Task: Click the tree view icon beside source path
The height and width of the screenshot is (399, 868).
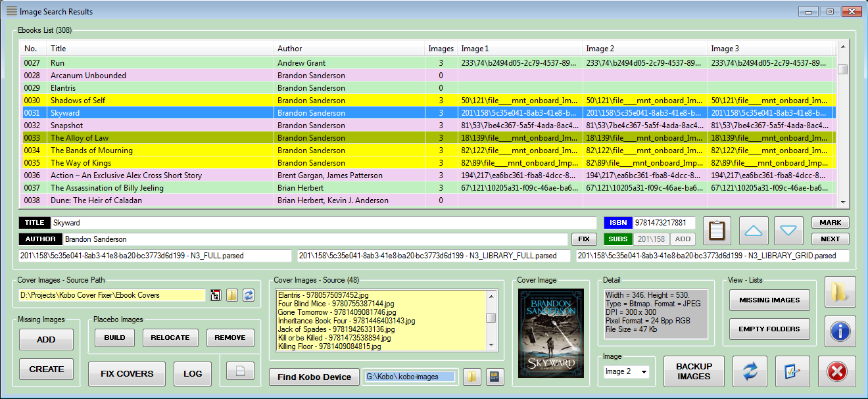Action: (x=215, y=295)
